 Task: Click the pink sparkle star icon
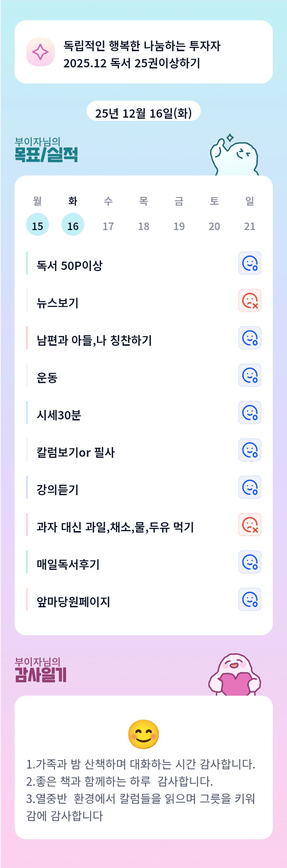(x=40, y=52)
